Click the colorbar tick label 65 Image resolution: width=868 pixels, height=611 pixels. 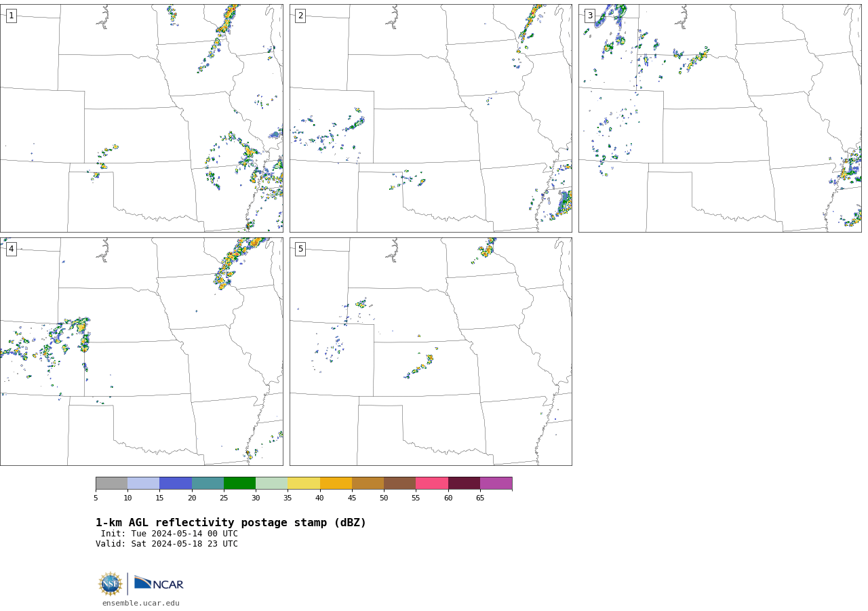click(480, 498)
